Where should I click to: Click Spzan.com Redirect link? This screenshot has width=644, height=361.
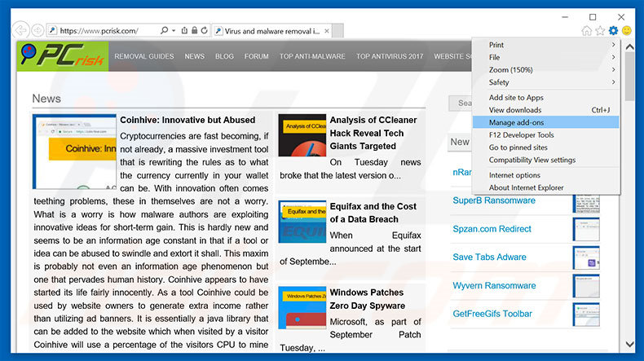[492, 229]
